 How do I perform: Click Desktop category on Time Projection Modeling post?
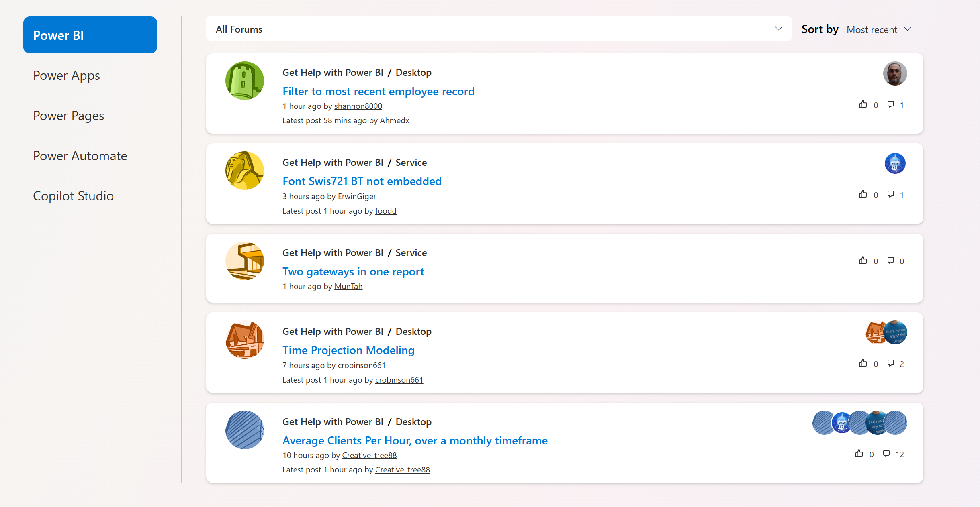click(x=413, y=332)
